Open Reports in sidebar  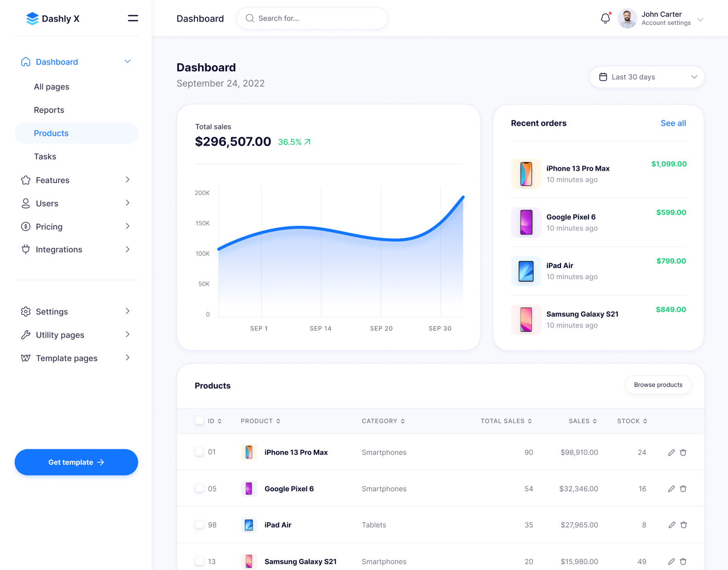pos(49,110)
